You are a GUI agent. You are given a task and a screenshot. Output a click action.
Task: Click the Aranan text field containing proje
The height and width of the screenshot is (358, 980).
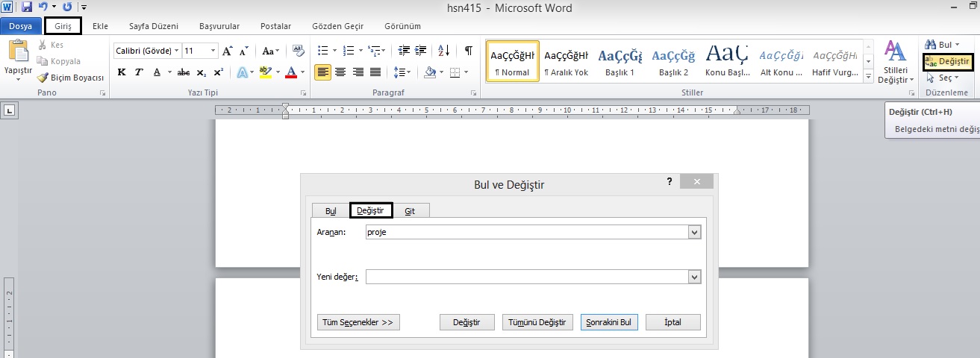point(528,233)
